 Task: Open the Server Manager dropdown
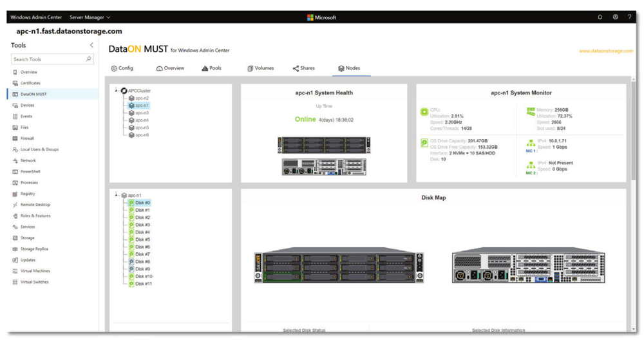pos(90,17)
